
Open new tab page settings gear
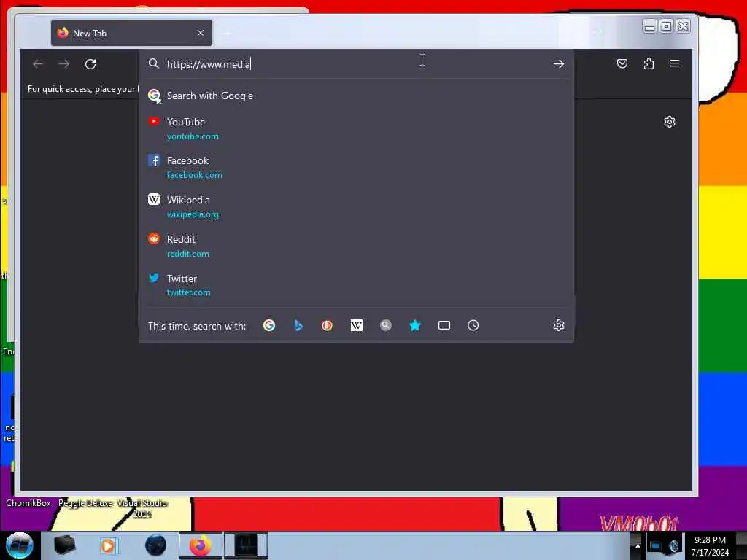670,122
